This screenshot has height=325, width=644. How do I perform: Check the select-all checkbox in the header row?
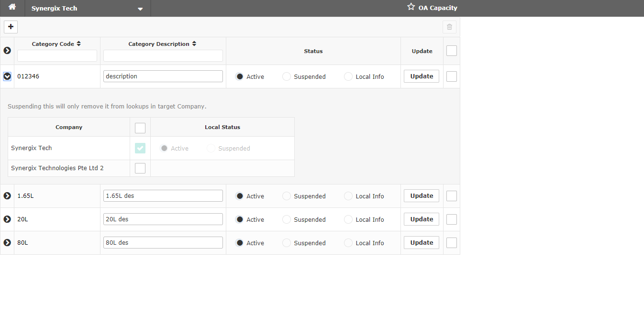(451, 50)
